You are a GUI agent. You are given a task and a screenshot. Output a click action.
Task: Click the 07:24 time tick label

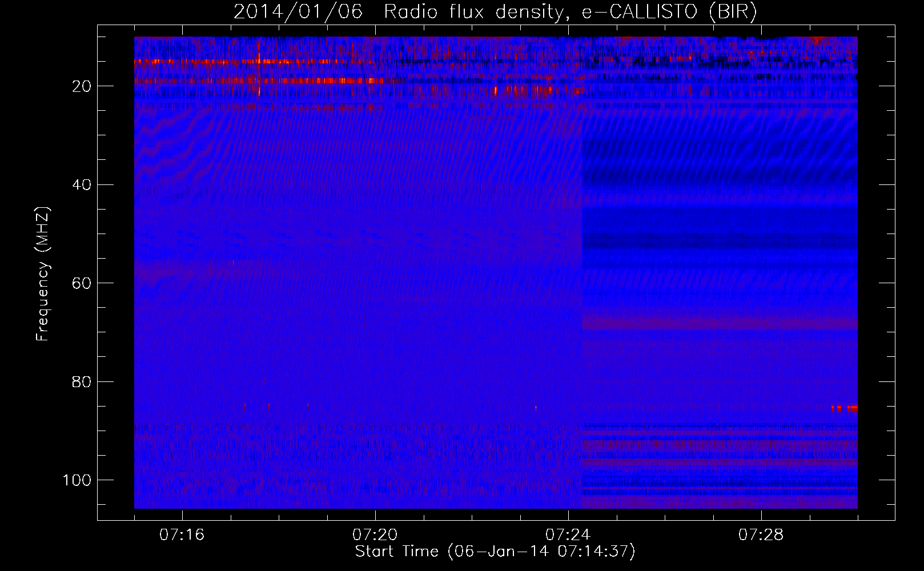point(568,535)
